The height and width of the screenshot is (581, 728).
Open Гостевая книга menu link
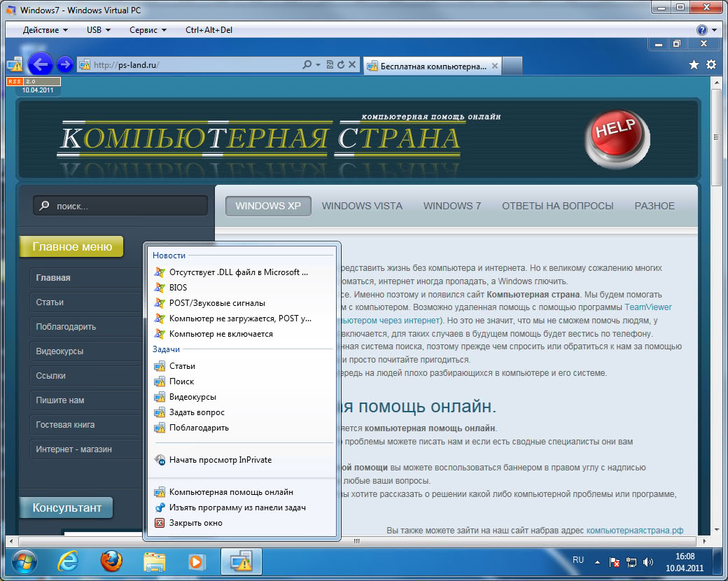pos(86,424)
